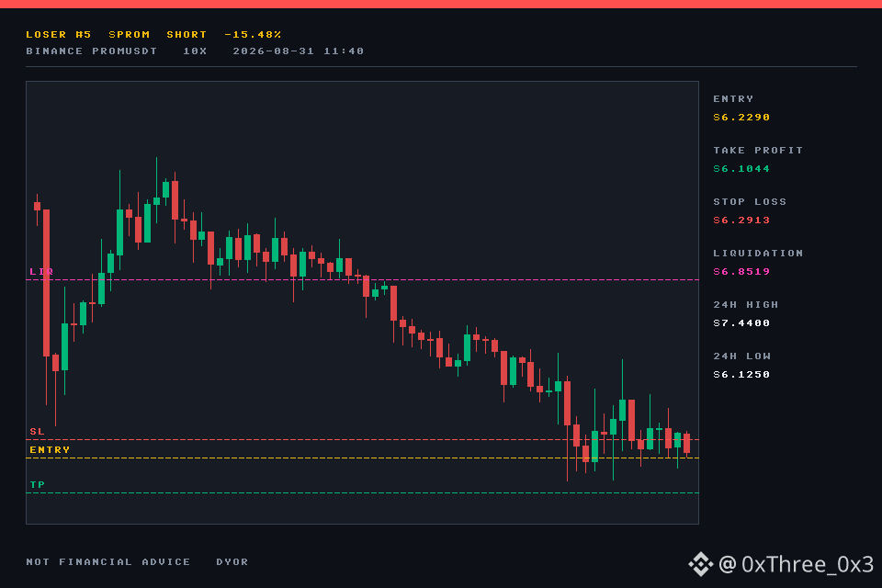Click the '24H LOW' heading
The height and width of the screenshot is (588, 882).
pyautogui.click(x=742, y=356)
